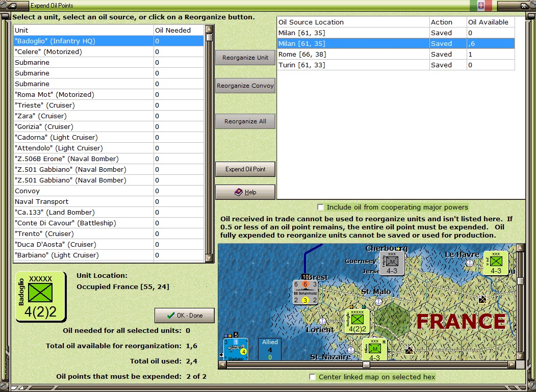Click the Expend Oil Point button
The width and height of the screenshot is (536, 392).
click(x=245, y=169)
